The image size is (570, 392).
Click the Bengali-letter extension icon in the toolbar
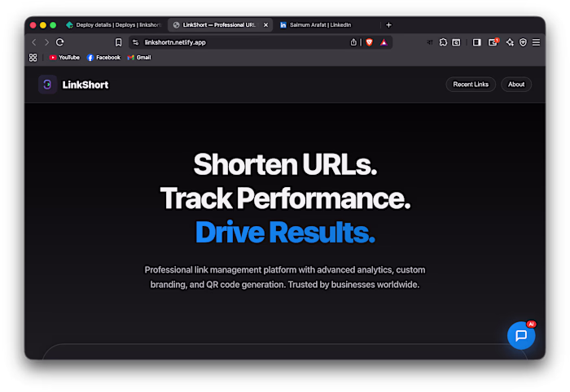430,42
